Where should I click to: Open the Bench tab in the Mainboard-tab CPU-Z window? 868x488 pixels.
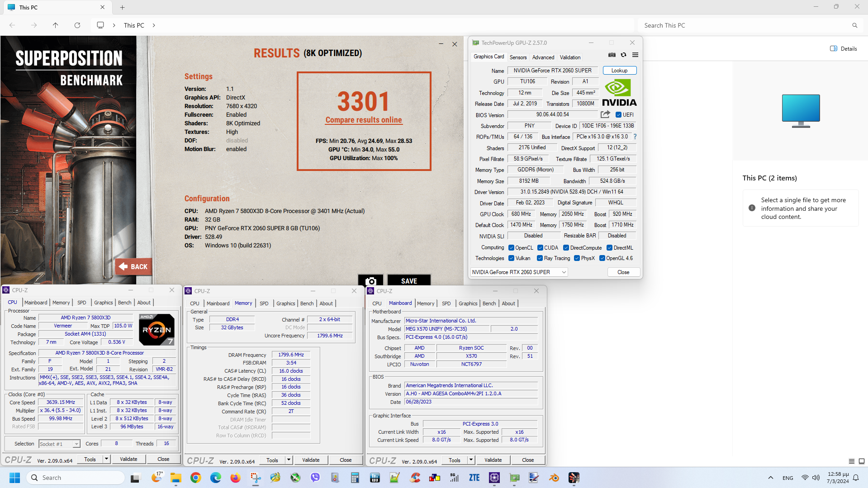pos(489,303)
